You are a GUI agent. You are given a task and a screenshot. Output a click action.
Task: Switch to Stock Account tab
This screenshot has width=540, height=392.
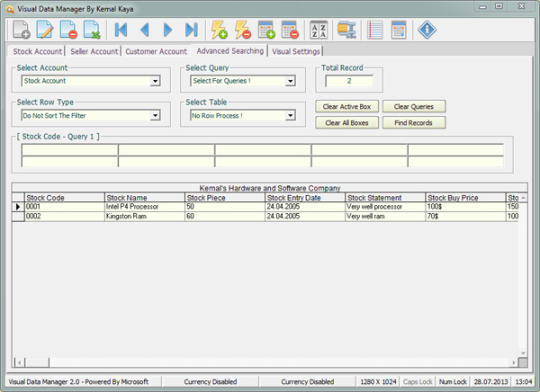point(38,51)
